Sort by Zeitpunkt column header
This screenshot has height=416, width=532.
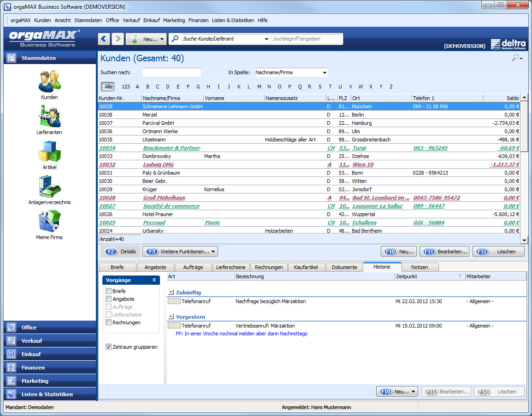click(x=430, y=276)
